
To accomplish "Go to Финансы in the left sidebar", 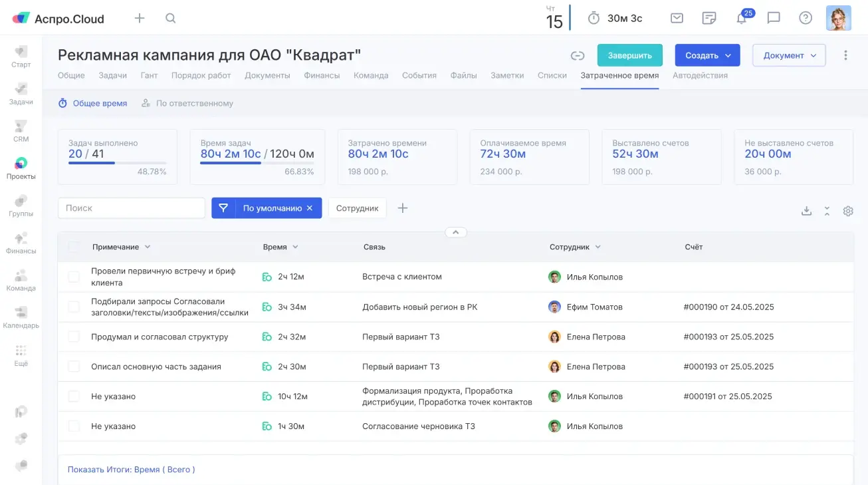I will click(x=21, y=243).
